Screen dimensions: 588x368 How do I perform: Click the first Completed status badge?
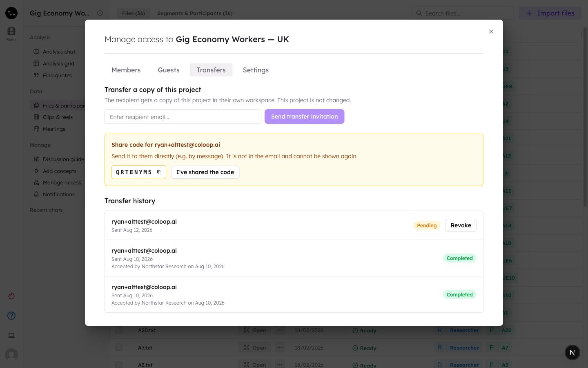(x=459, y=258)
